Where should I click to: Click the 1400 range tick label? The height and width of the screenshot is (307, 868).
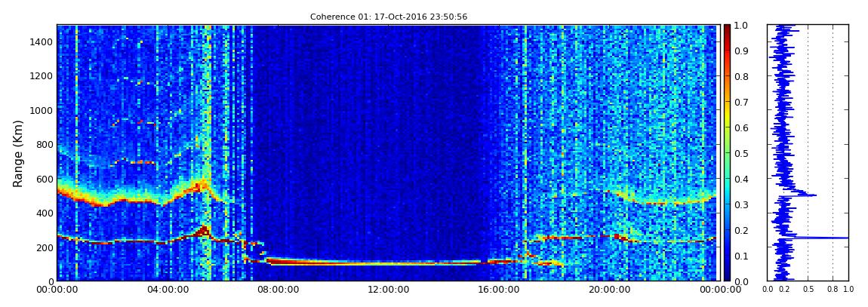[x=42, y=42]
